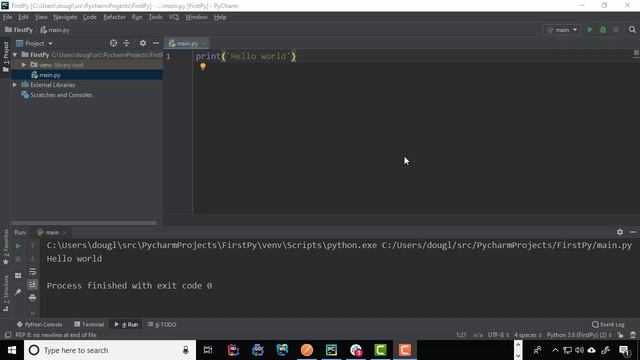The width and height of the screenshot is (640, 360).
Task: Open the Structure side tab
Action: [x=6, y=293]
